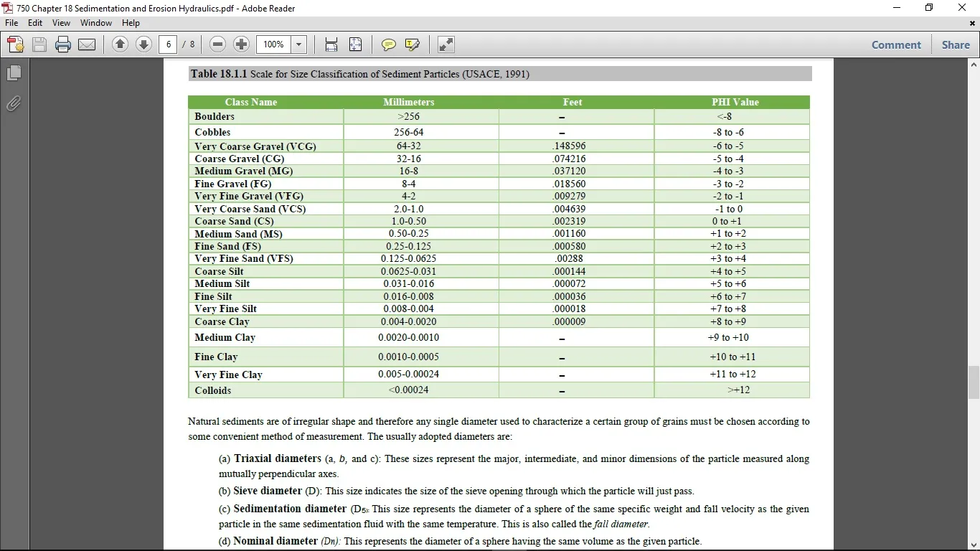Open the Window menu

click(95, 23)
